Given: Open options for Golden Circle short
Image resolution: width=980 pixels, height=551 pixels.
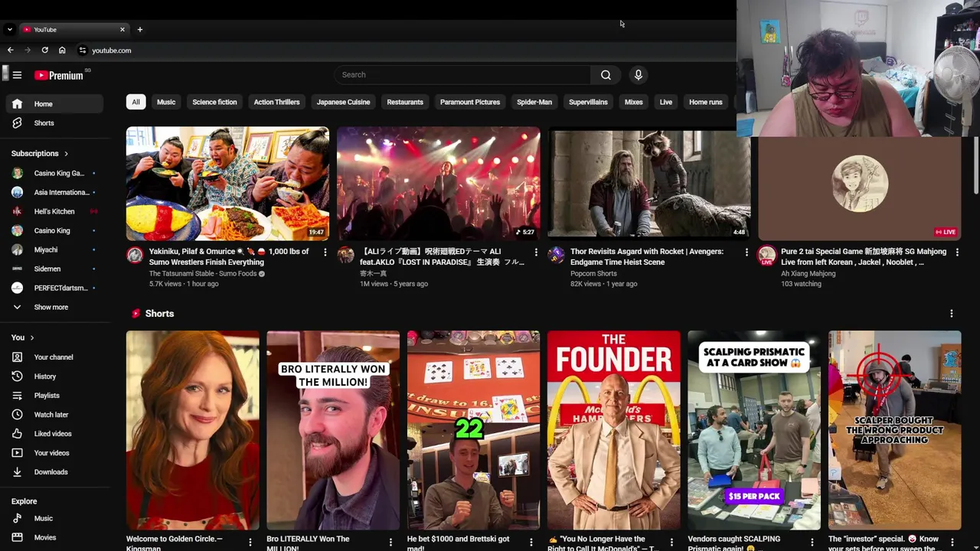Looking at the screenshot, I should point(250,543).
